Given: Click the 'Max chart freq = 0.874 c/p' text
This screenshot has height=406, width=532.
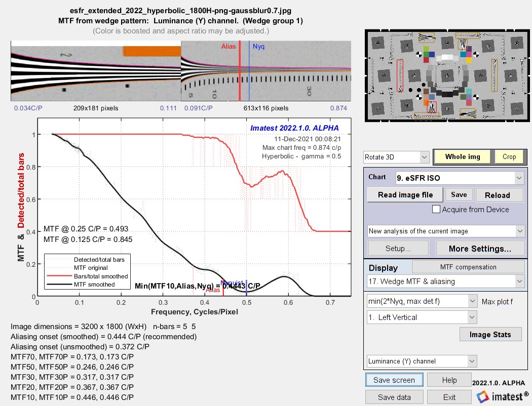Looking at the screenshot, I should click(x=301, y=148).
